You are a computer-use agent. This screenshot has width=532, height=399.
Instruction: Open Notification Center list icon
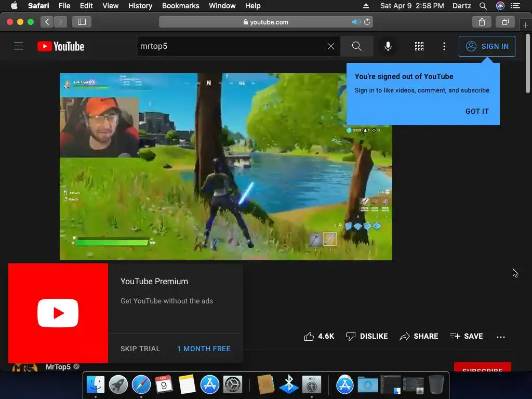click(x=515, y=6)
